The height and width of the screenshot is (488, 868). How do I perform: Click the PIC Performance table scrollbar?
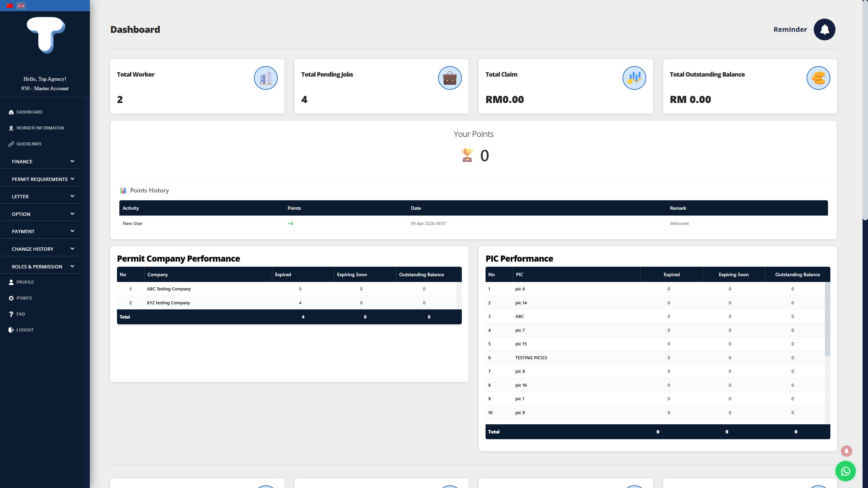827,319
